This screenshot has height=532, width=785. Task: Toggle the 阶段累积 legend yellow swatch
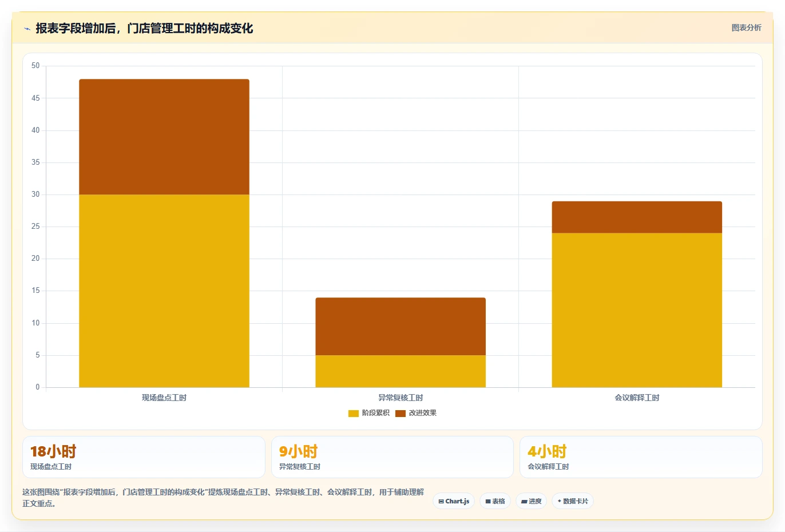(353, 413)
